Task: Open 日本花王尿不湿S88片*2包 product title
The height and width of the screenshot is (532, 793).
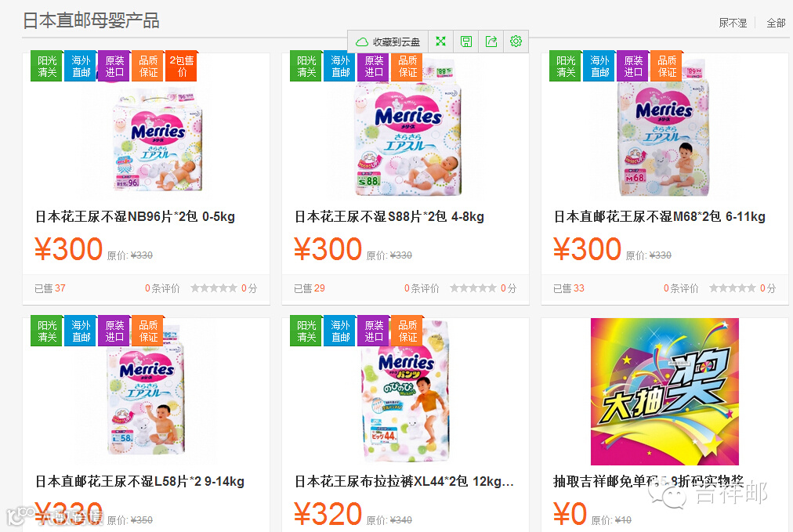Action: (x=389, y=216)
